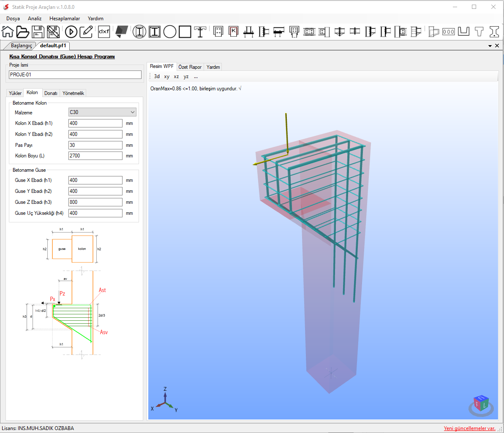Run the analysis with the play icon

(x=71, y=32)
